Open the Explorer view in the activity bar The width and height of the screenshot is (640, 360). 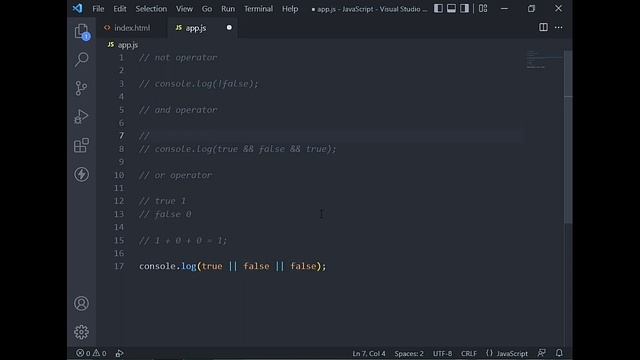point(81,31)
